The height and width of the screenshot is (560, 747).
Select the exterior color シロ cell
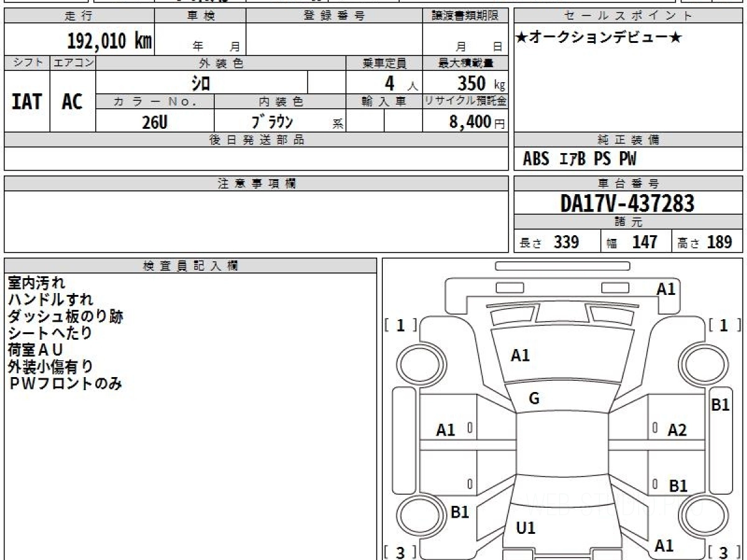(201, 83)
